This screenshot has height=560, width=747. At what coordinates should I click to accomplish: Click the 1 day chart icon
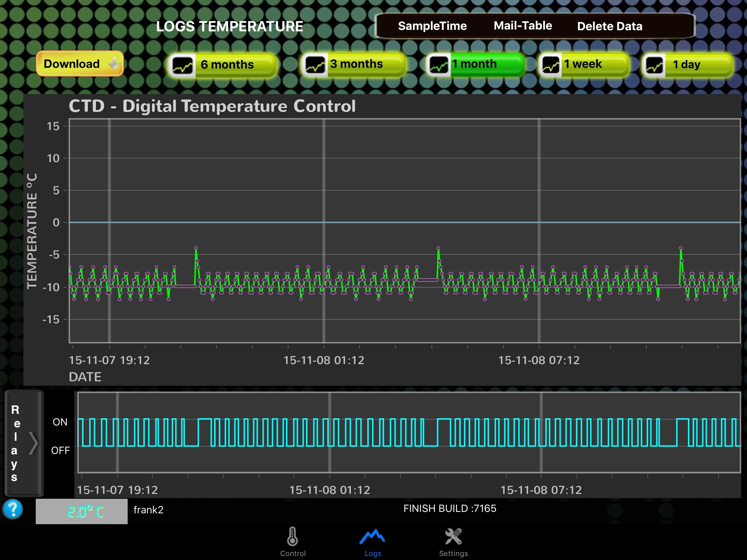pyautogui.click(x=654, y=65)
